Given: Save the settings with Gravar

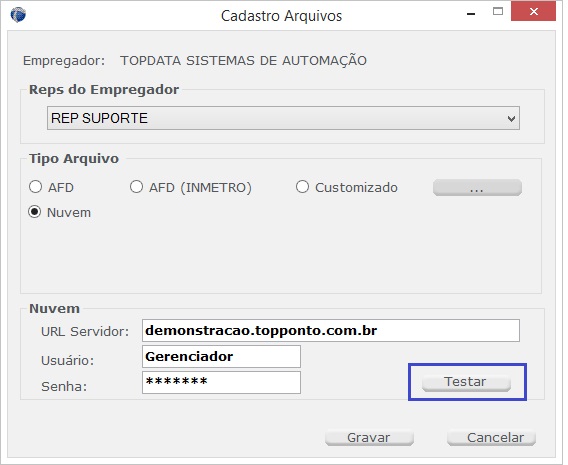Looking at the screenshot, I should (x=369, y=437).
